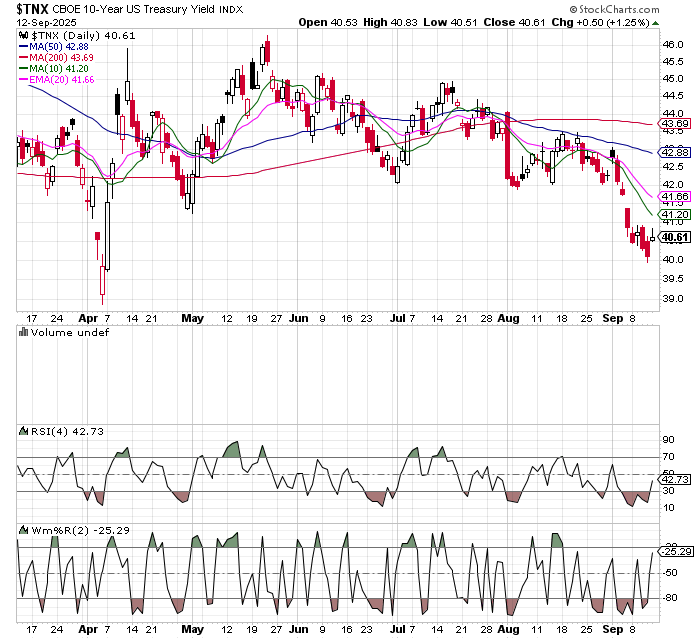The width and height of the screenshot is (700, 639).
Task: Click the MA(10) 41.20 legend entry
Action: tap(54, 69)
